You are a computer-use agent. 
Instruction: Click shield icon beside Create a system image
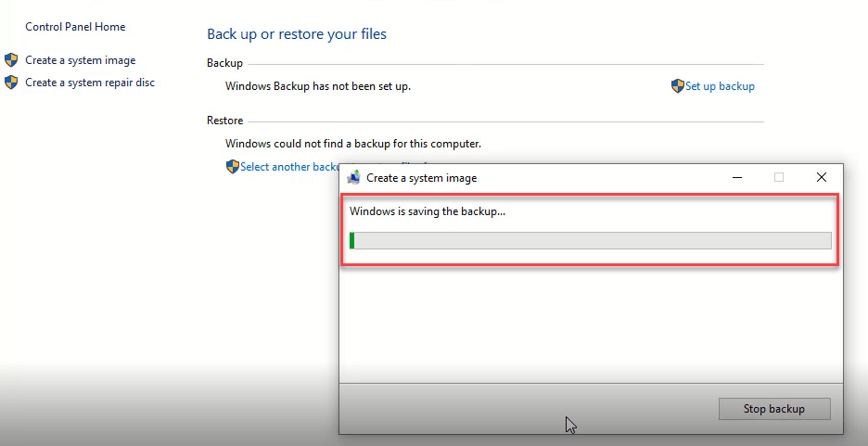click(11, 60)
